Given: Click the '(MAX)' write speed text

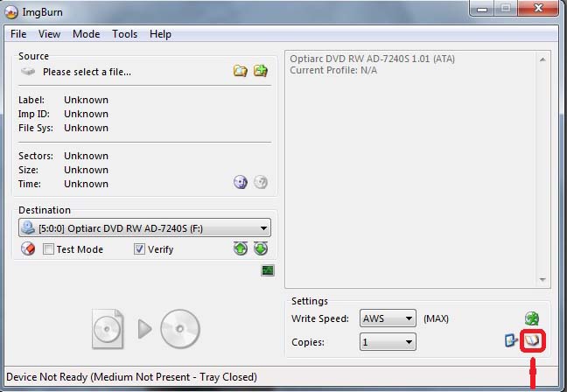Looking at the screenshot, I should [x=436, y=318].
